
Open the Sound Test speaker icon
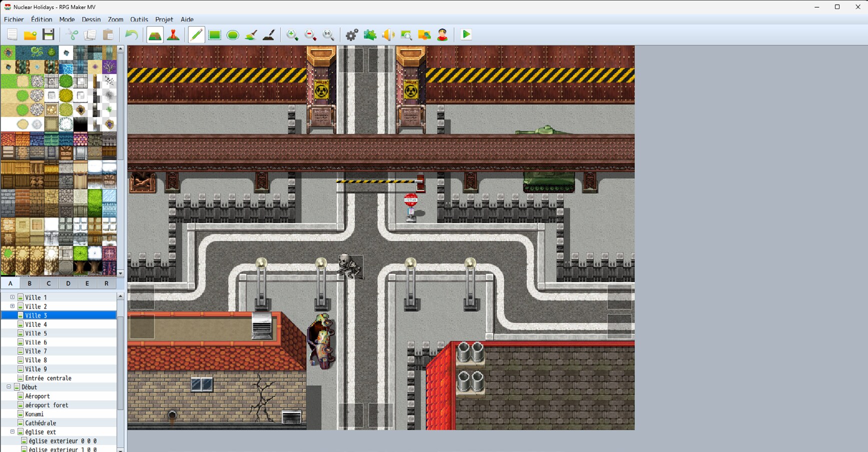pyautogui.click(x=388, y=34)
